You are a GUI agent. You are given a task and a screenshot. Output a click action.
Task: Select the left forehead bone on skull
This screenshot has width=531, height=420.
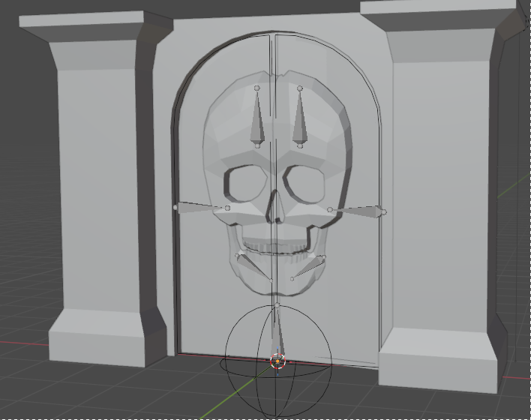pos(257,117)
